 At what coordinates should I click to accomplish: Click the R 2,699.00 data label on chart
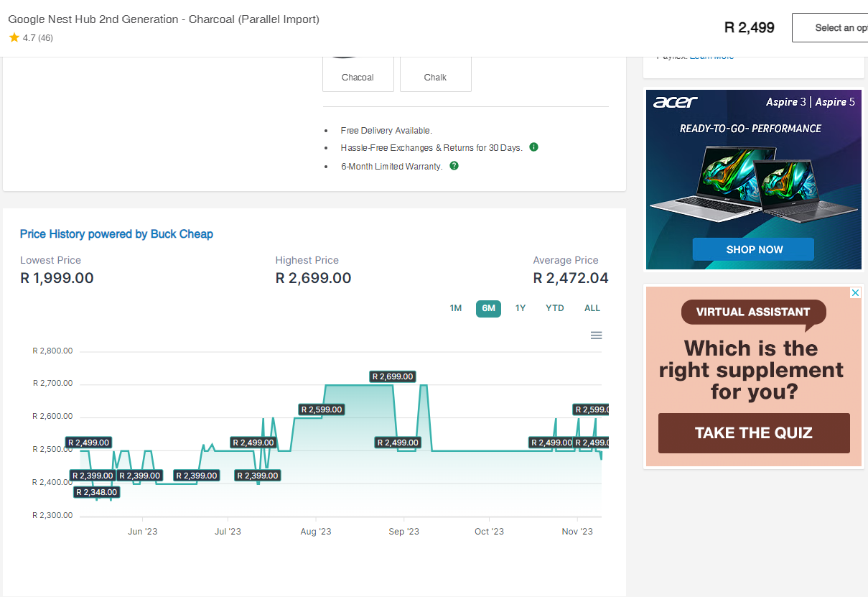point(393,376)
